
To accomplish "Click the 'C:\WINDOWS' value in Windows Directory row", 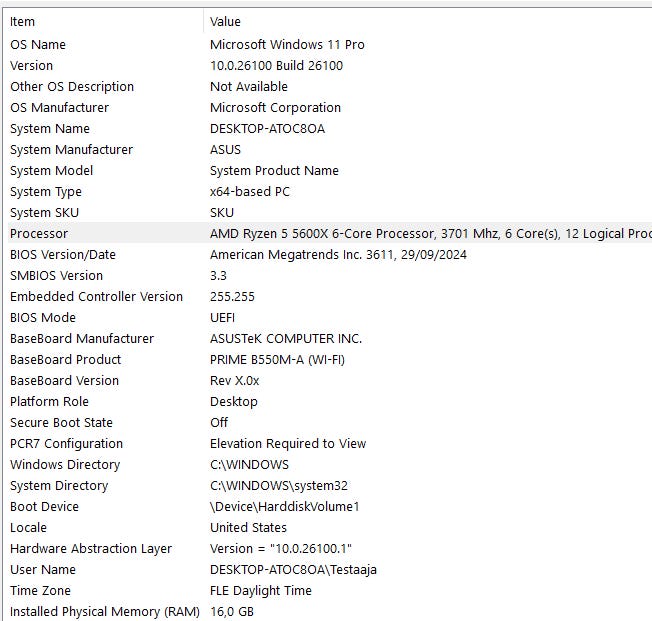I will pyautogui.click(x=249, y=465).
